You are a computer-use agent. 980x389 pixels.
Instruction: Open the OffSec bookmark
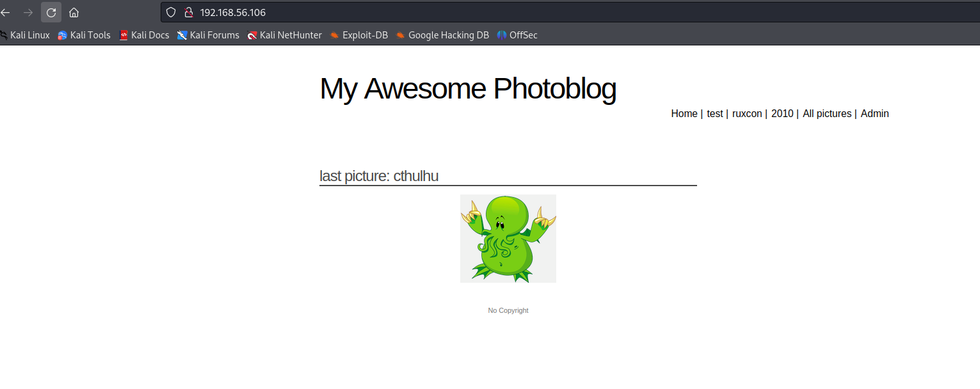pos(517,35)
